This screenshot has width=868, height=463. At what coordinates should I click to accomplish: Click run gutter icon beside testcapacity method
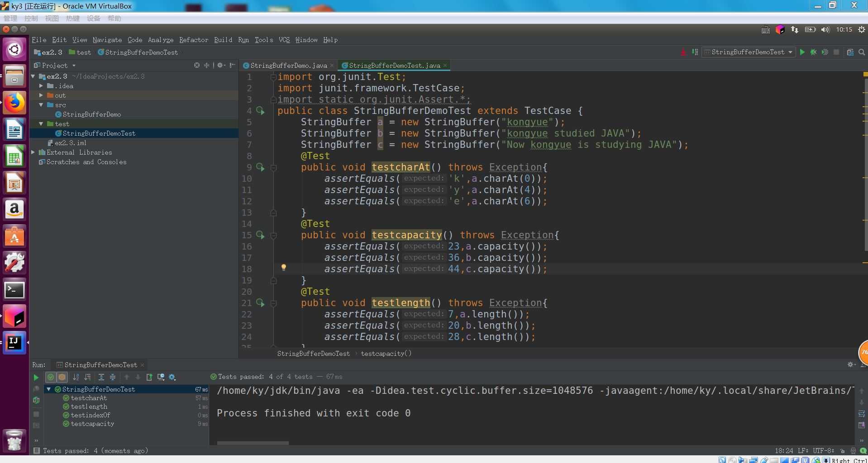pyautogui.click(x=260, y=235)
